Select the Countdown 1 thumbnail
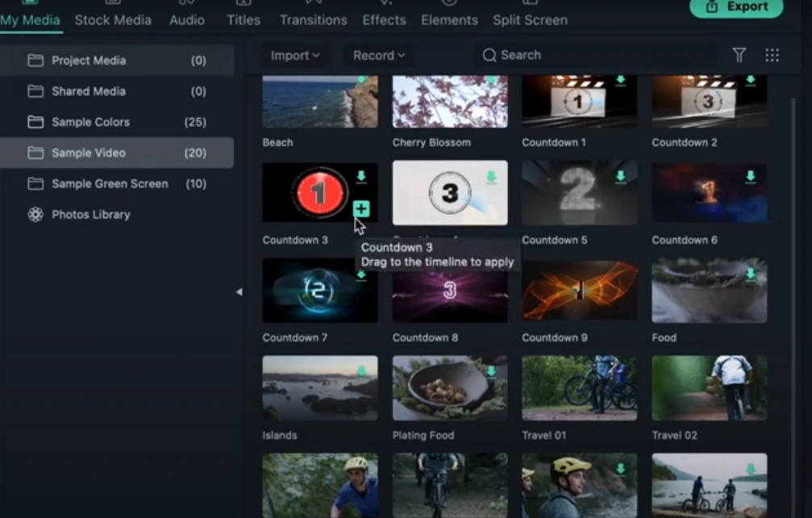The image size is (812, 518). click(580, 102)
